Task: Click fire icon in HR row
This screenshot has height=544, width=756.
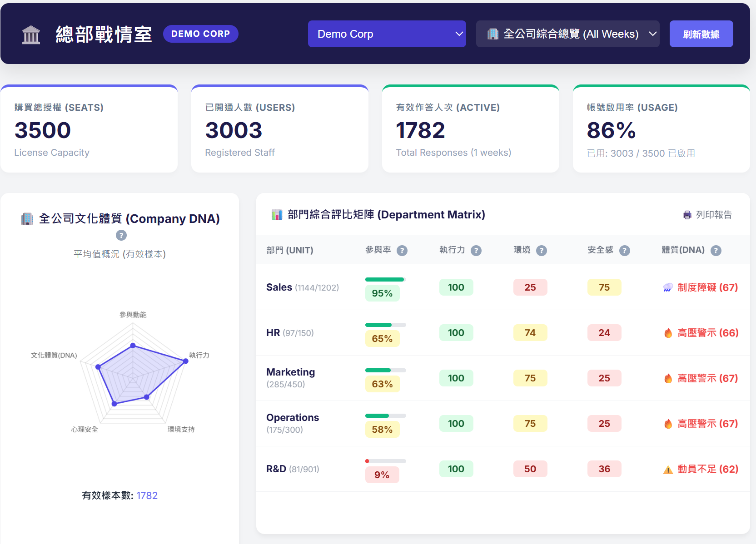Action: click(668, 333)
